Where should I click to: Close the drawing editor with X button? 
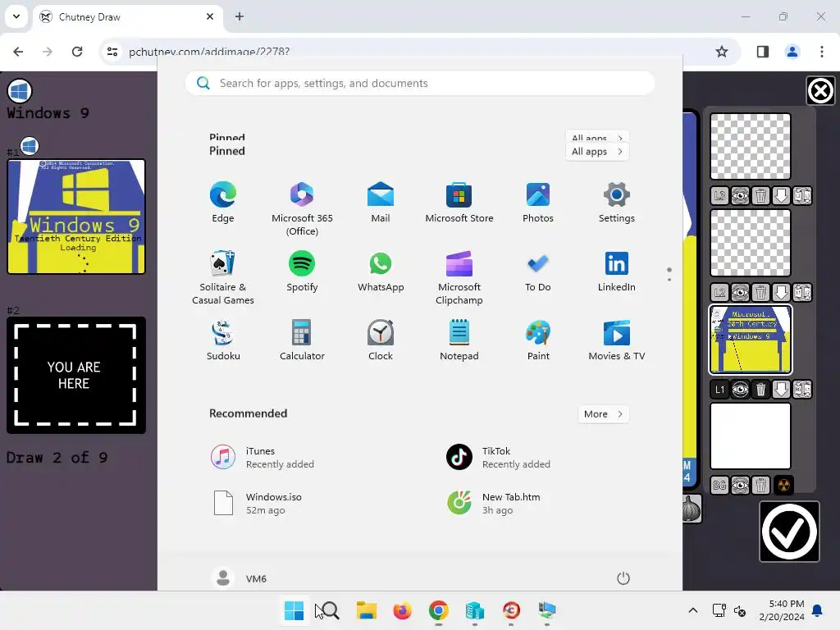[820, 90]
